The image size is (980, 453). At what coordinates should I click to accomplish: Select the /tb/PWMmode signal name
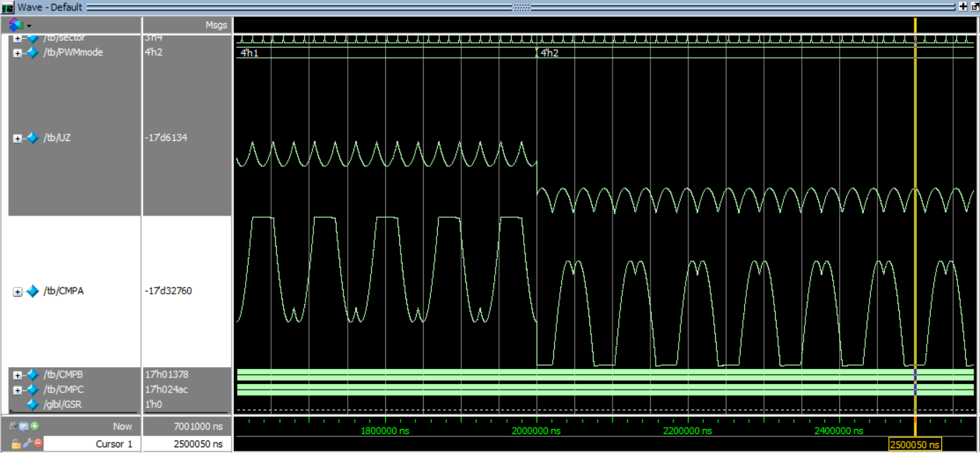pos(73,52)
